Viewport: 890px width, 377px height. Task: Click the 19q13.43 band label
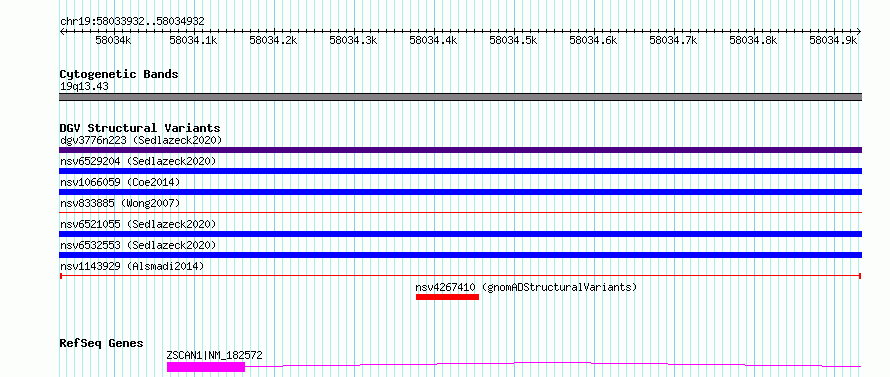pos(84,87)
